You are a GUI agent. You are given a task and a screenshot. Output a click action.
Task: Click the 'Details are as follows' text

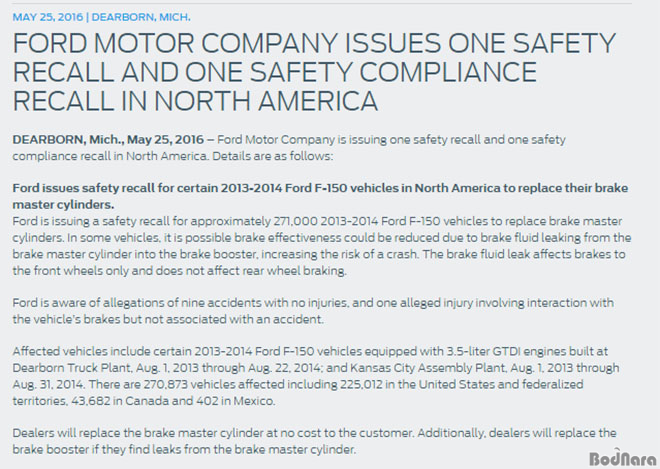tap(272, 156)
